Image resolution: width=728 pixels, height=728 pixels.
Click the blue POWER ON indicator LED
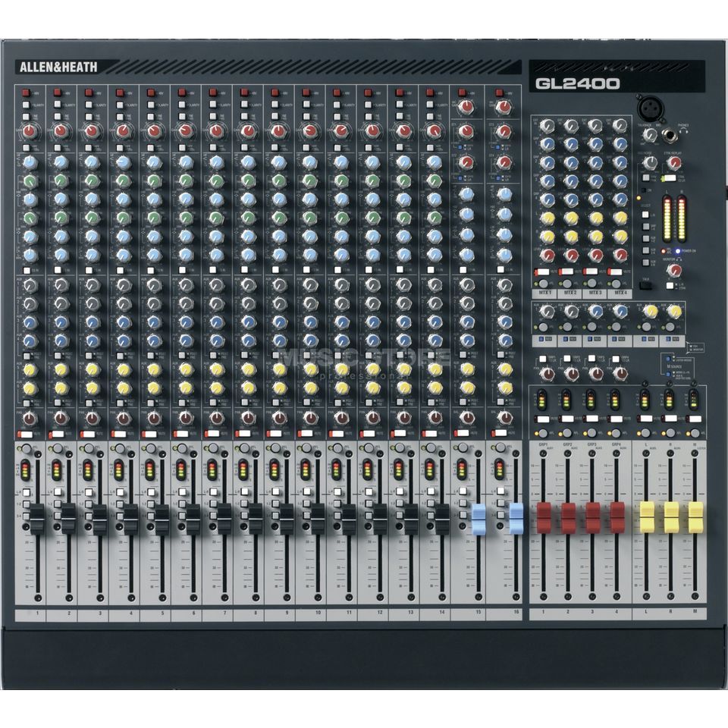[x=677, y=251]
